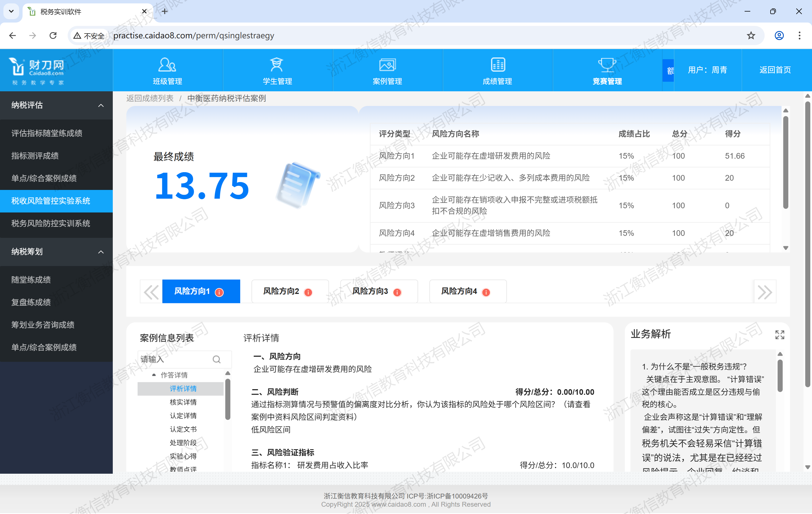This screenshot has height=514, width=812.
Task: Switch to the 风险方向4 tab
Action: point(459,291)
